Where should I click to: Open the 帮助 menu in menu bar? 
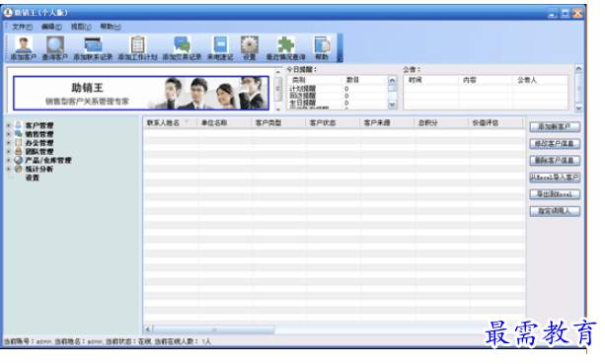click(x=111, y=27)
